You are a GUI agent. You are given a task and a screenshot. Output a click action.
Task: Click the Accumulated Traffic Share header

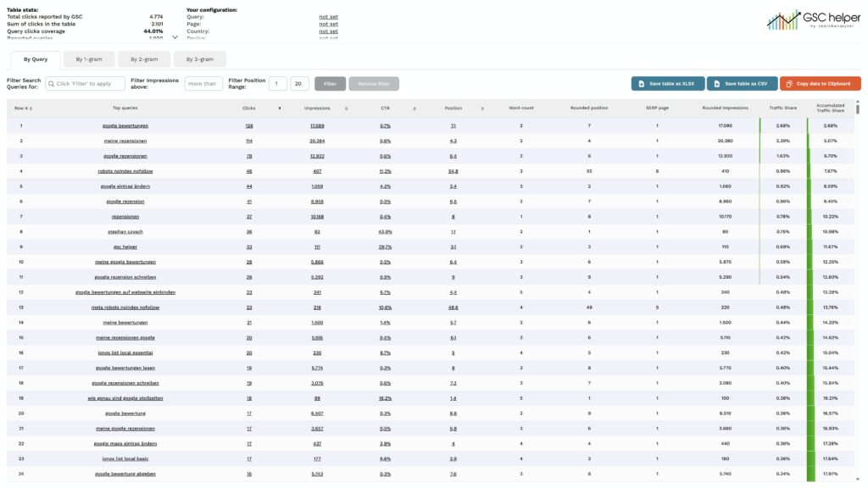tap(831, 108)
